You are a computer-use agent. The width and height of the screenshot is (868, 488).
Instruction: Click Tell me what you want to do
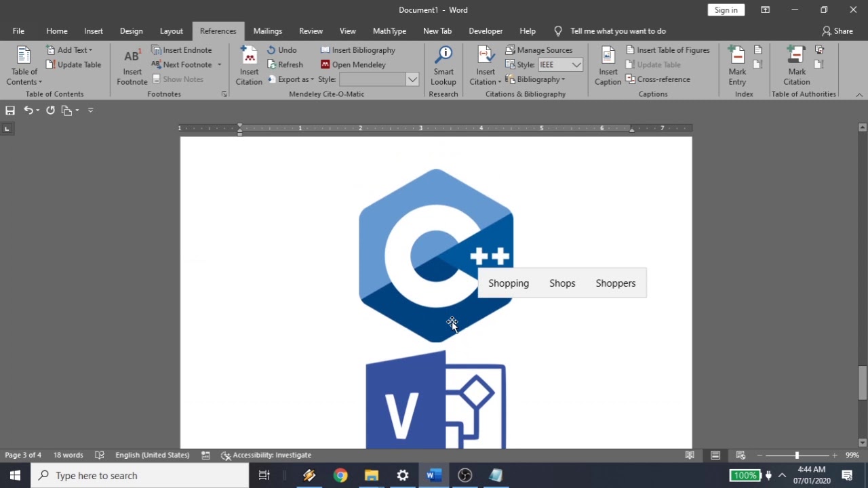[610, 31]
